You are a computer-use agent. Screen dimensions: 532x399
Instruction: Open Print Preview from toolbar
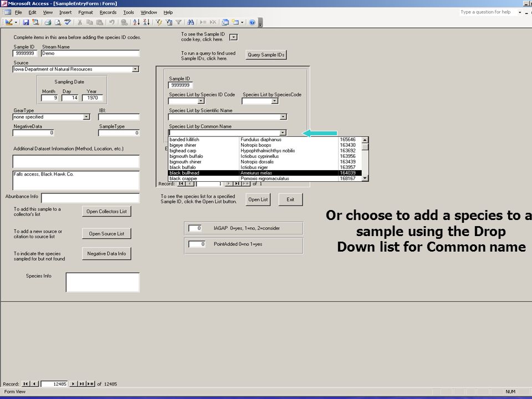coord(58,22)
